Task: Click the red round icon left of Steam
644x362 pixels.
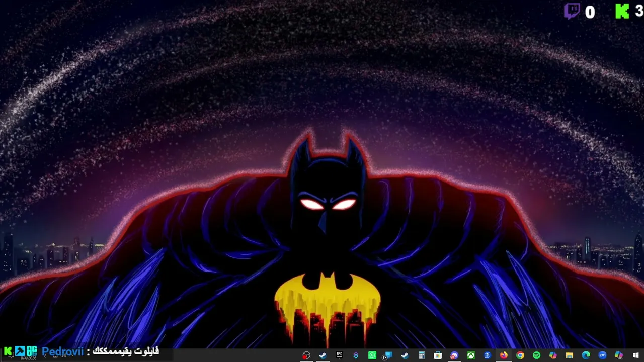Action: pyautogui.click(x=306, y=355)
